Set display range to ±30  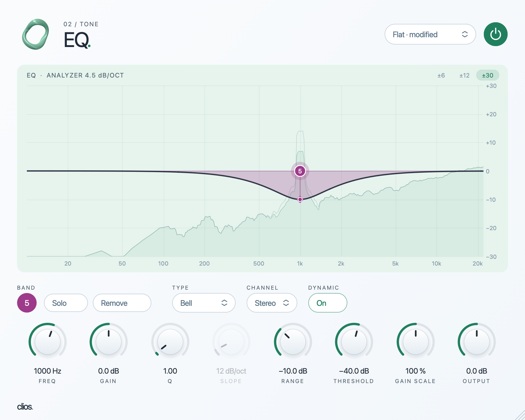click(x=487, y=75)
